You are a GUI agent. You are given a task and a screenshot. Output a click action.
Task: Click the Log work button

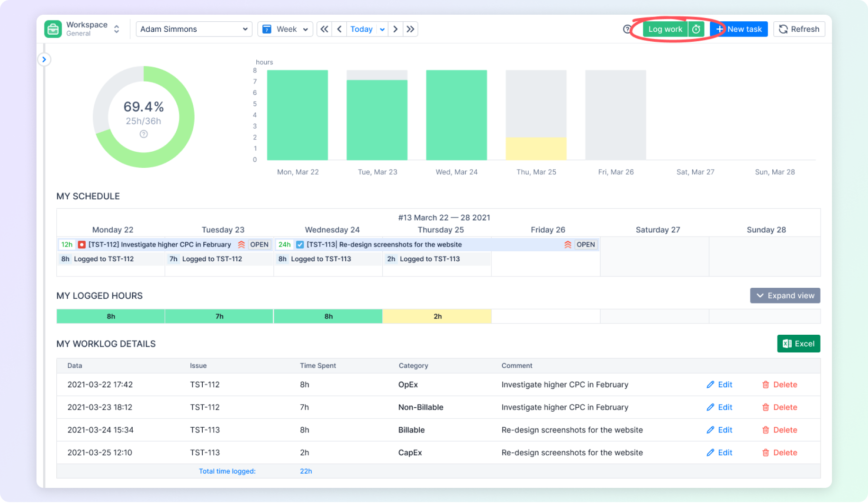tap(665, 29)
